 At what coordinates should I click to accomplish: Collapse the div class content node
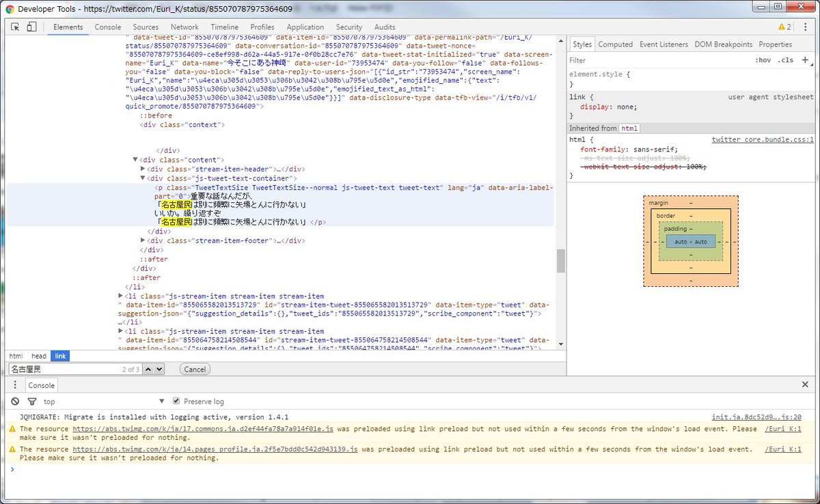tap(135, 160)
